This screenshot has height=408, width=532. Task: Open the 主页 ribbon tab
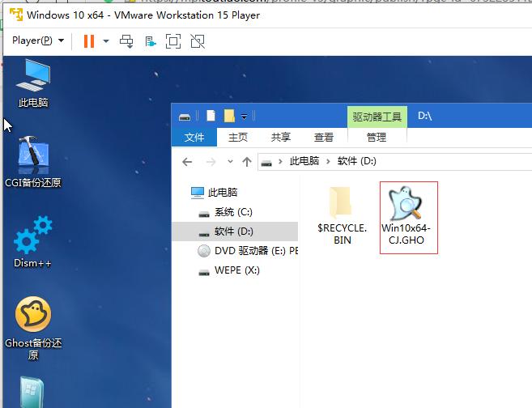coord(238,137)
